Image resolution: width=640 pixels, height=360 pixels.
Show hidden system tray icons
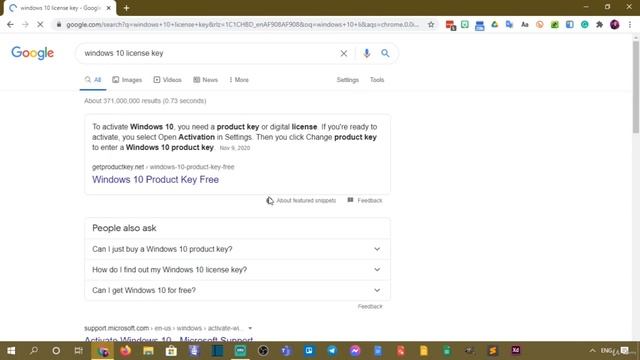click(592, 351)
